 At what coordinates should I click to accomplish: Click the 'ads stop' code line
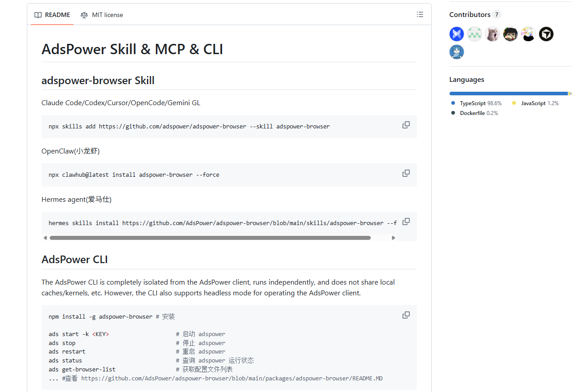[x=62, y=343]
